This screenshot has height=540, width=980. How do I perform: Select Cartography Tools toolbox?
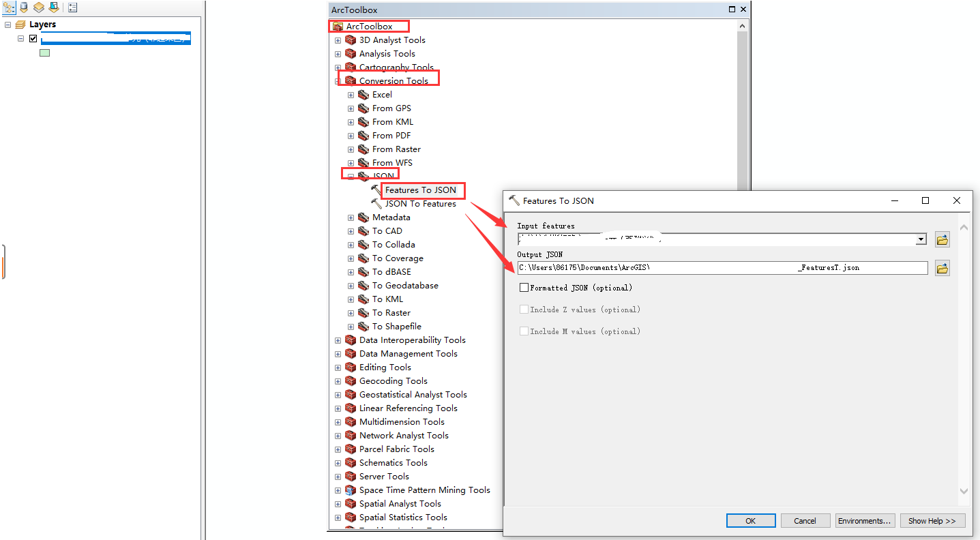click(396, 67)
